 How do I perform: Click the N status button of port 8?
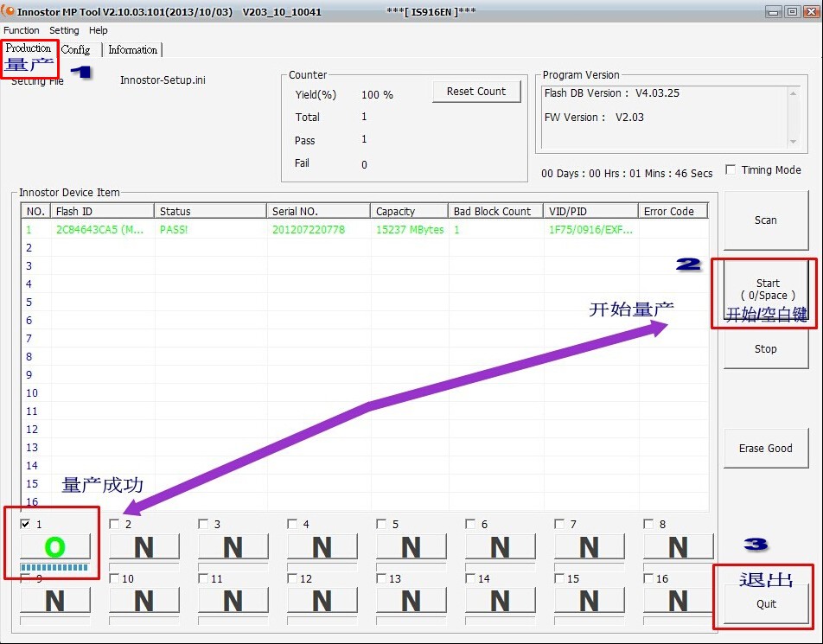(x=679, y=547)
